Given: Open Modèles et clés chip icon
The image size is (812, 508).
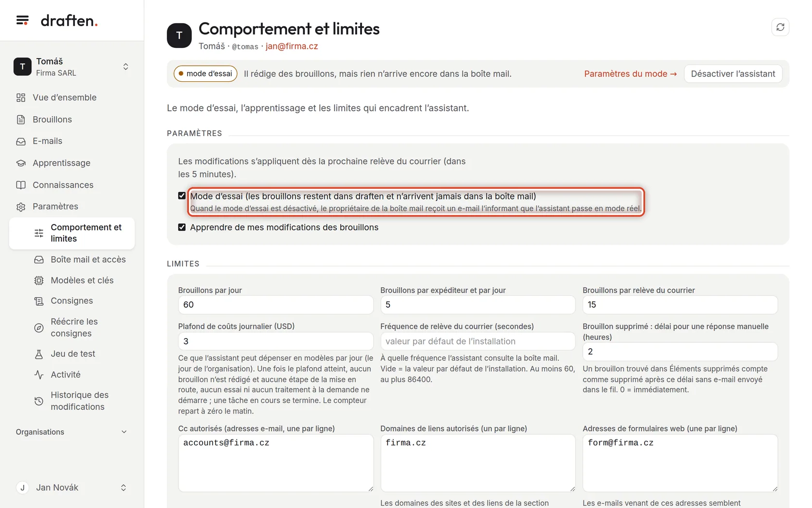Looking at the screenshot, I should pyautogui.click(x=39, y=281).
